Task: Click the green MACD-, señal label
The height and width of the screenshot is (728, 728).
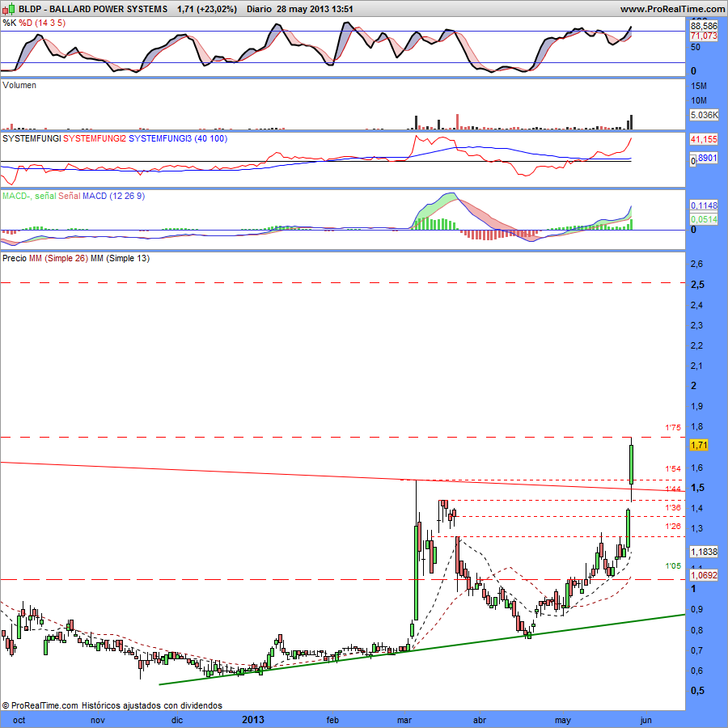Action: pos(29,196)
